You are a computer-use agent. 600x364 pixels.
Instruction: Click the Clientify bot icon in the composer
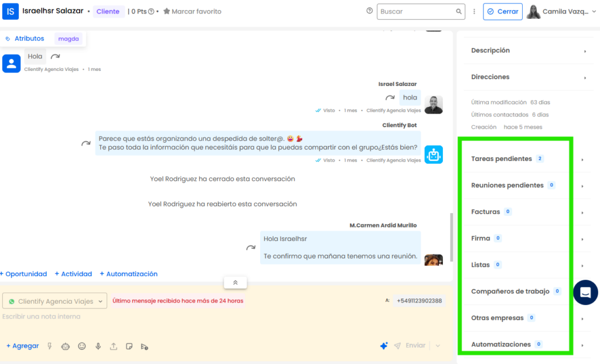65,346
